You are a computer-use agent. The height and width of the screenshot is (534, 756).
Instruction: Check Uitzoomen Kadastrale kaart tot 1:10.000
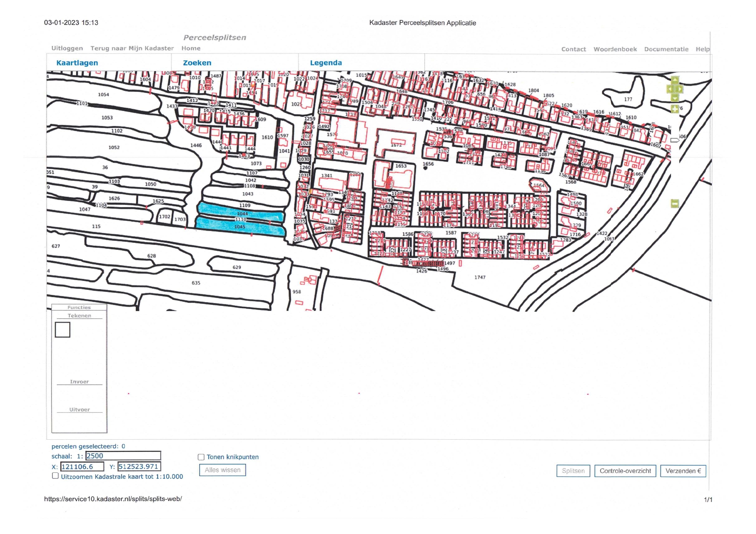click(x=55, y=476)
